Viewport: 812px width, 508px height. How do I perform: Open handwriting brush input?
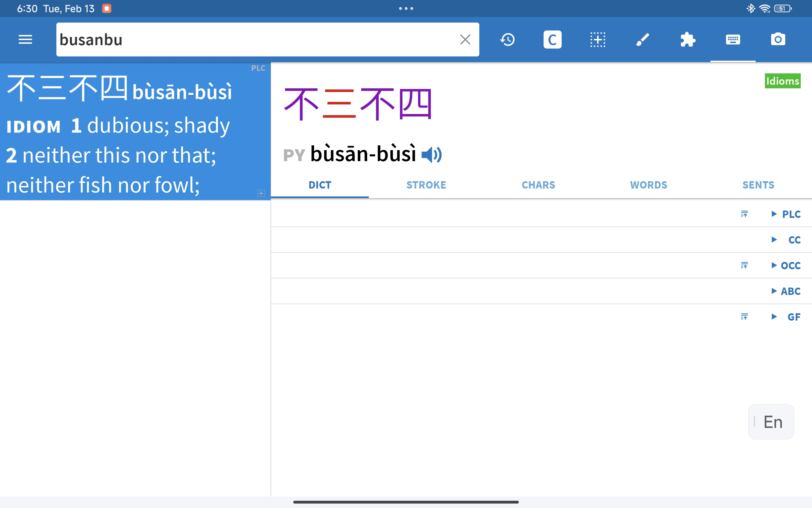[643, 40]
